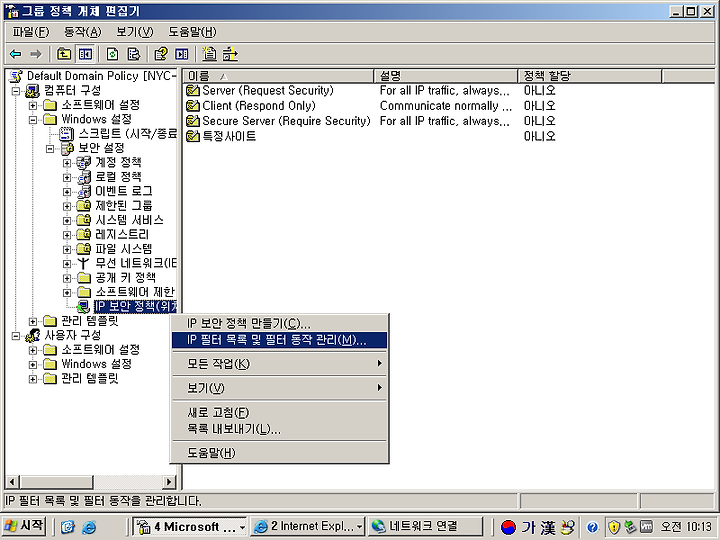Choose IP 보안 정책 만들기(C)... in context menu
This screenshot has height=540, width=720.
point(279,324)
